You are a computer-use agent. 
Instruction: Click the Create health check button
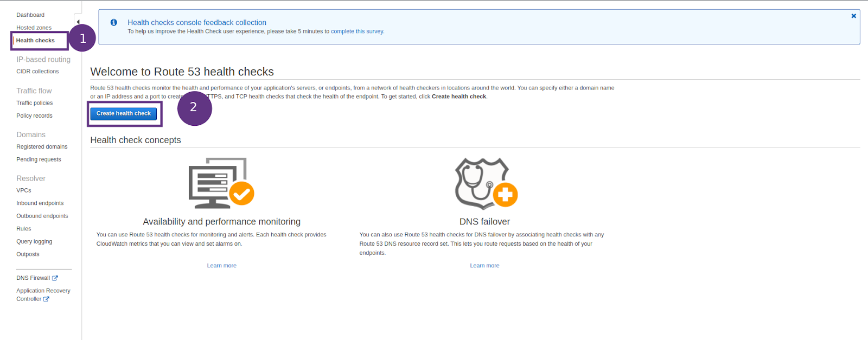124,114
